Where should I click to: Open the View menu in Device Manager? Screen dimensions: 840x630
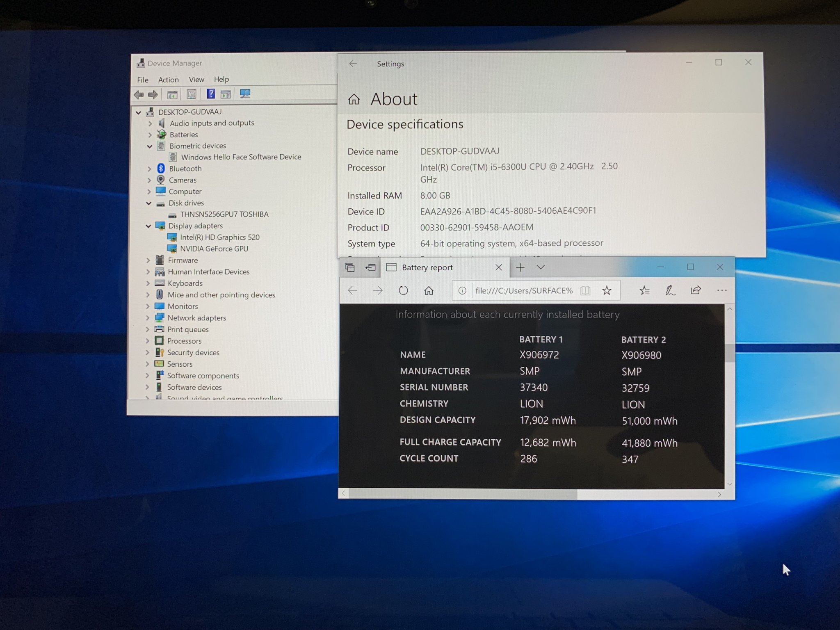[196, 80]
